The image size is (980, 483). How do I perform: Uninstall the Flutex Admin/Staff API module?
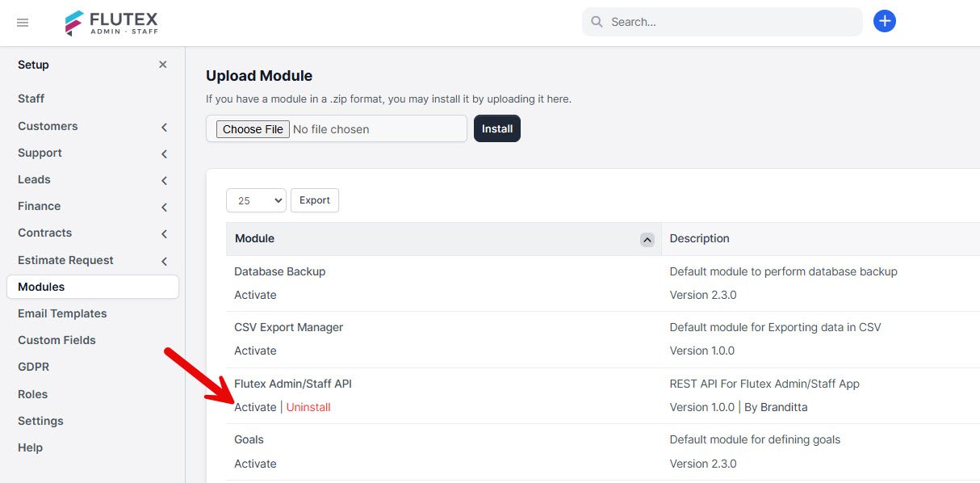point(308,407)
